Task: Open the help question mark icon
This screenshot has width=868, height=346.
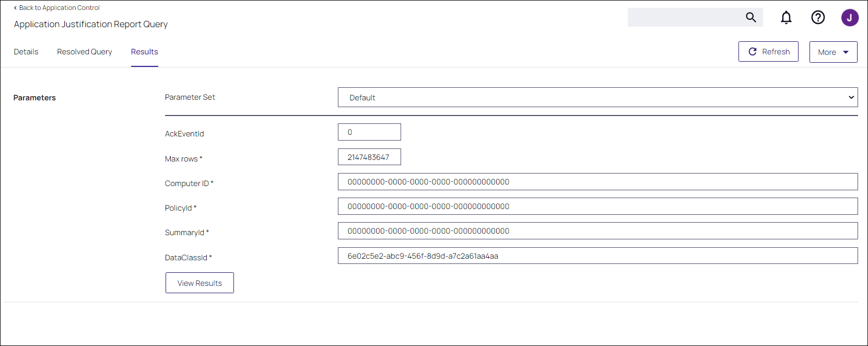Action: 818,17
